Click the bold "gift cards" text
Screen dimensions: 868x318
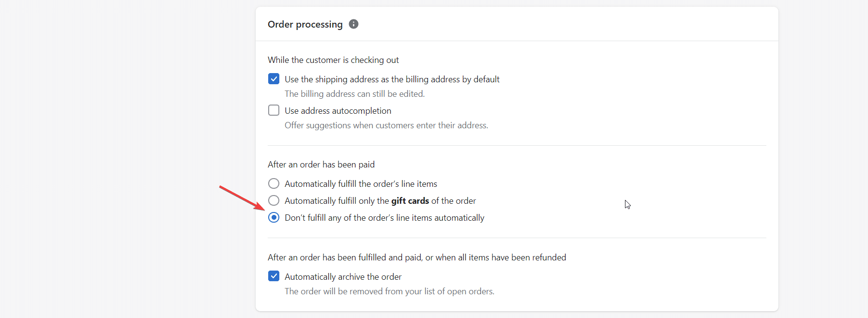410,201
